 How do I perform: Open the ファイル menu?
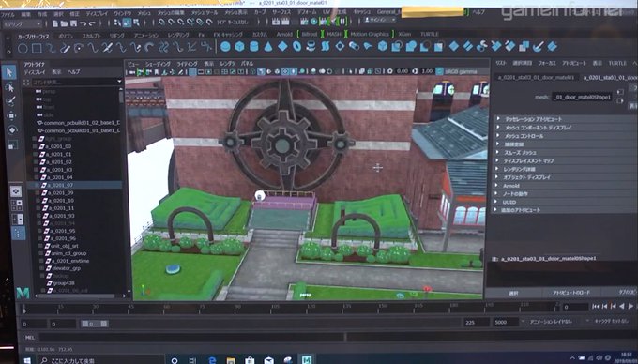pos(8,14)
